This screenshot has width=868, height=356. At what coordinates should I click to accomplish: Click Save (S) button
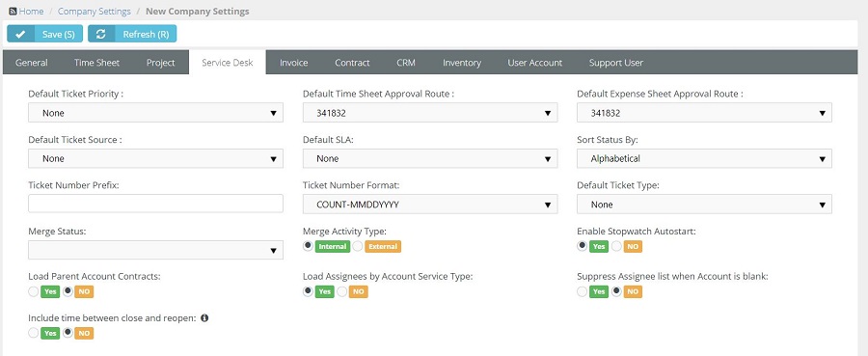point(44,34)
